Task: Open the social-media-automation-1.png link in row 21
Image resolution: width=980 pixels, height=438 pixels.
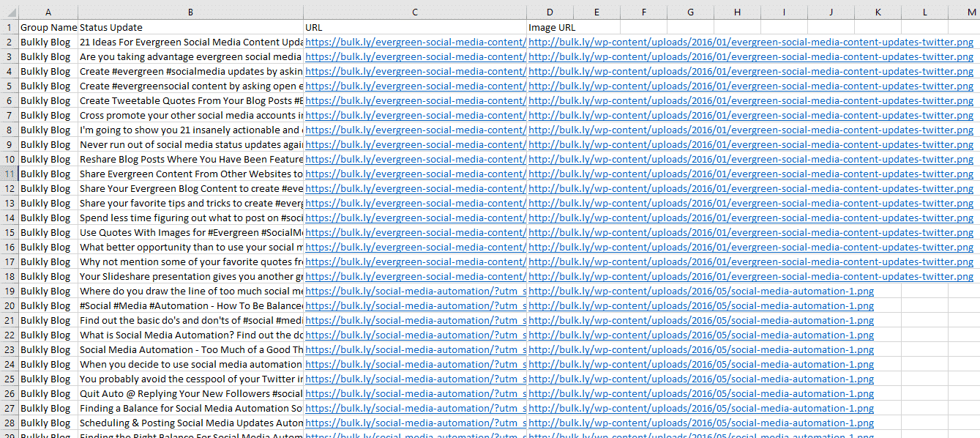Action: pyautogui.click(x=701, y=320)
